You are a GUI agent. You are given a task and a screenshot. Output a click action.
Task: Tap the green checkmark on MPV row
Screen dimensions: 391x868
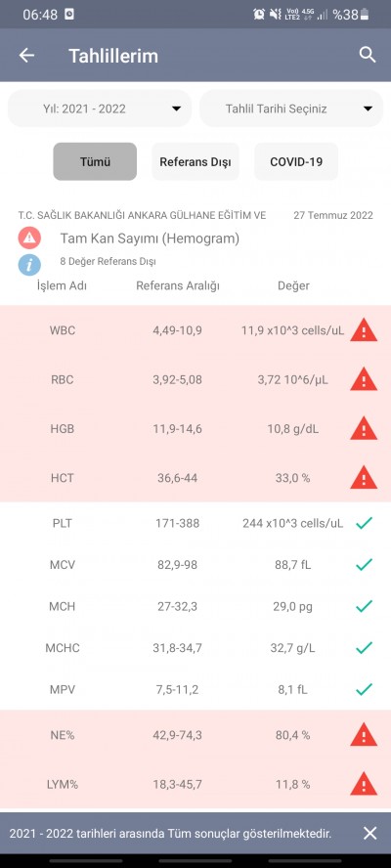tap(364, 689)
